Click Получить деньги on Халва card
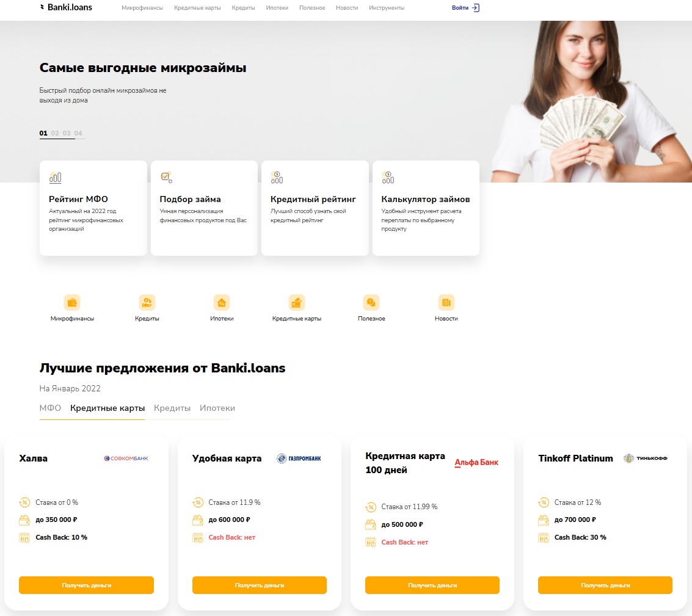Screen dimensions: 692x616 point(87,585)
